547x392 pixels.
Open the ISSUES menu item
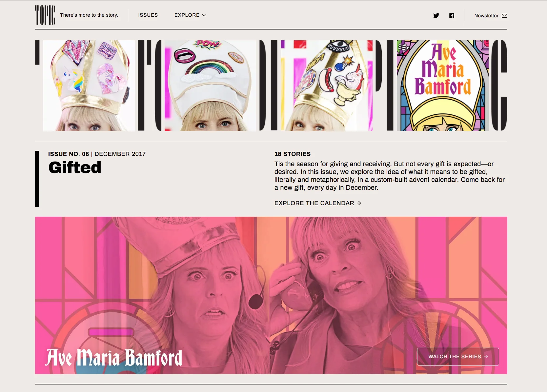tap(148, 15)
